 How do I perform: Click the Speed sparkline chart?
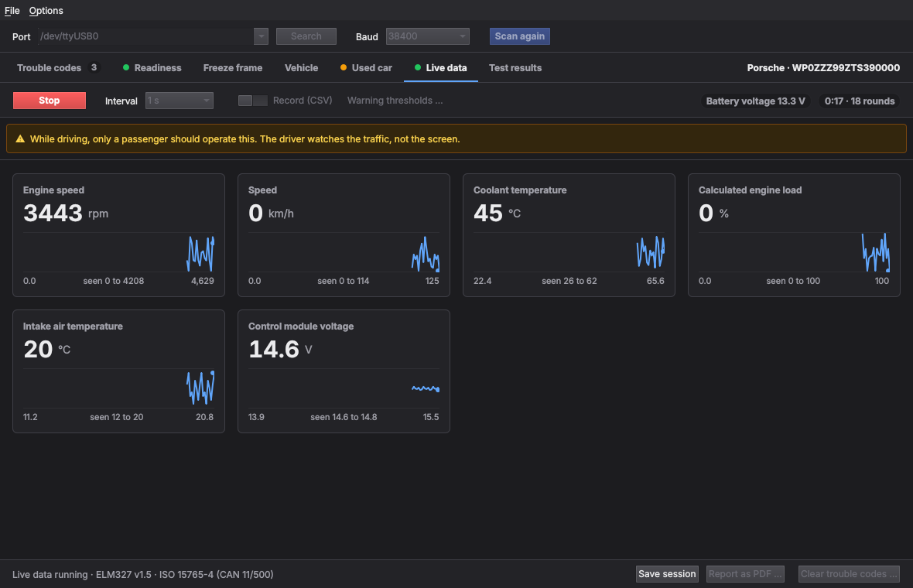[344, 253]
